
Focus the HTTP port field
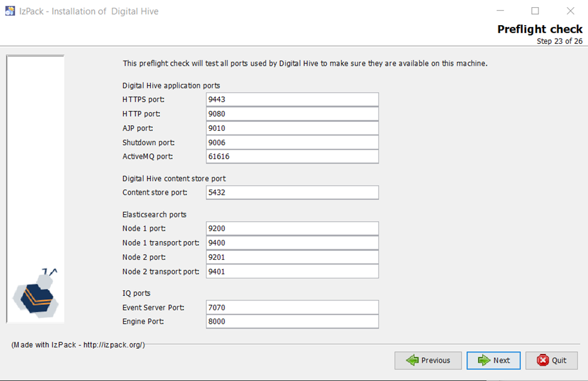point(293,113)
